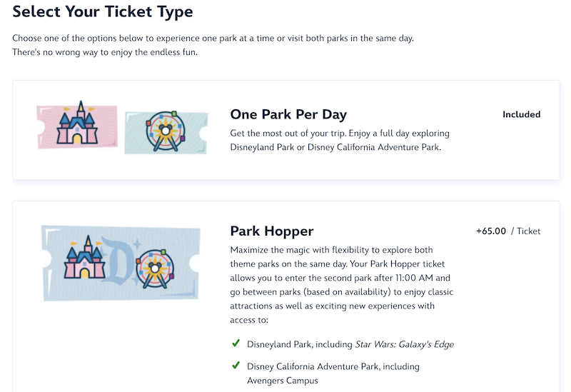Click the green checkmark beside Disneyland Park
This screenshot has width=571, height=392.
pyautogui.click(x=236, y=343)
